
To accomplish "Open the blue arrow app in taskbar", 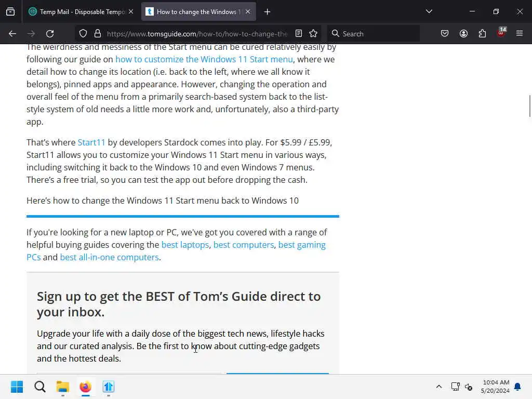I will click(x=109, y=387).
